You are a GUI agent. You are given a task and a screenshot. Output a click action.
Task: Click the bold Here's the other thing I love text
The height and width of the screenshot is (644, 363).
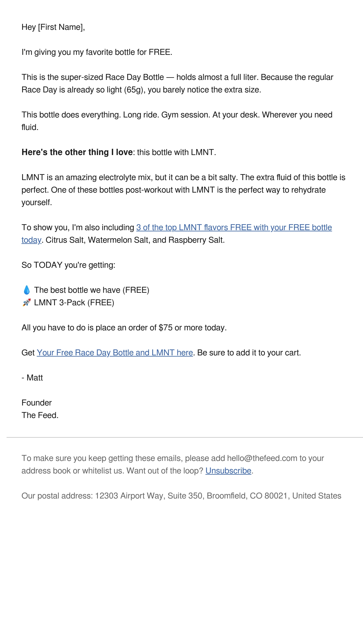point(77,152)
